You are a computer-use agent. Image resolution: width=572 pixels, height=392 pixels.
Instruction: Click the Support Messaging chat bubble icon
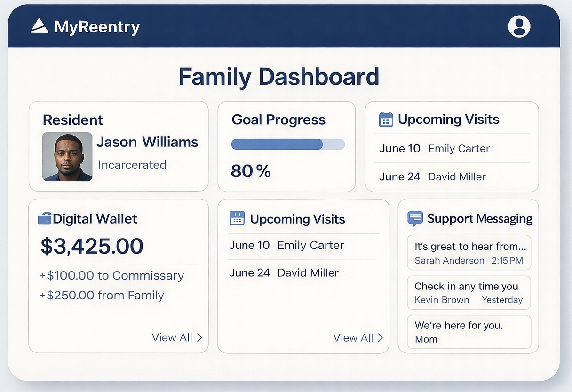pos(415,219)
